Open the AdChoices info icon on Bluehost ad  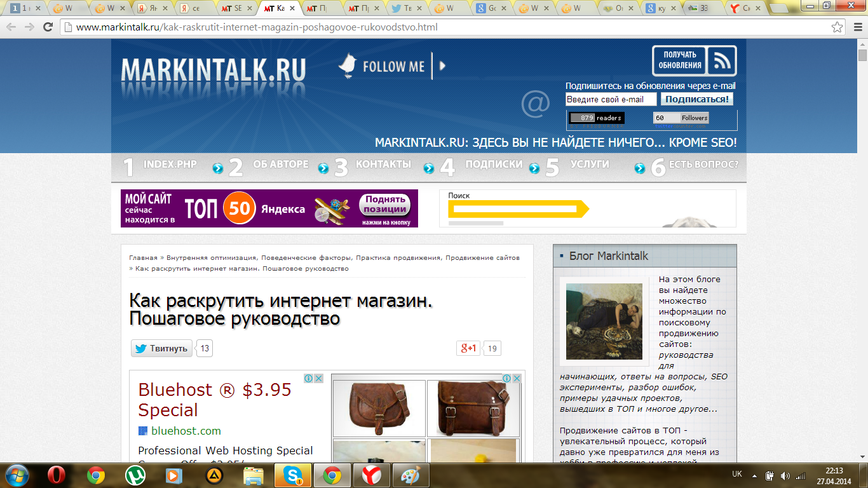309,378
